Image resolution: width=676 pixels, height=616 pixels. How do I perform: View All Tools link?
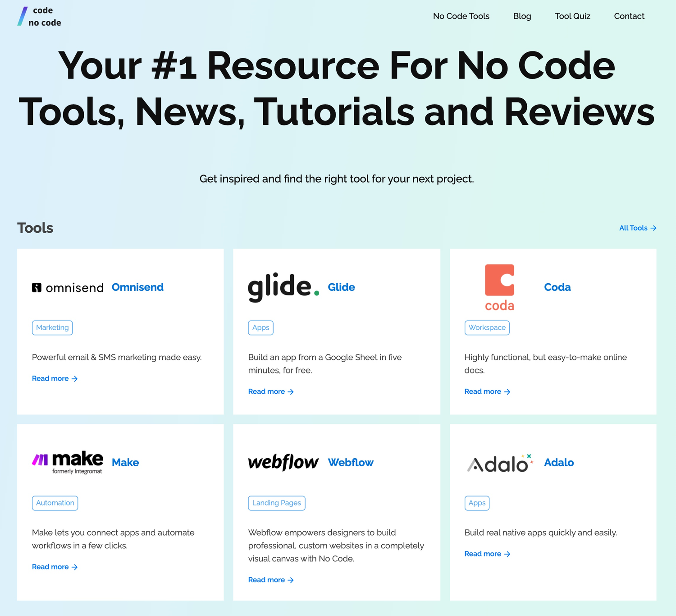click(x=637, y=228)
